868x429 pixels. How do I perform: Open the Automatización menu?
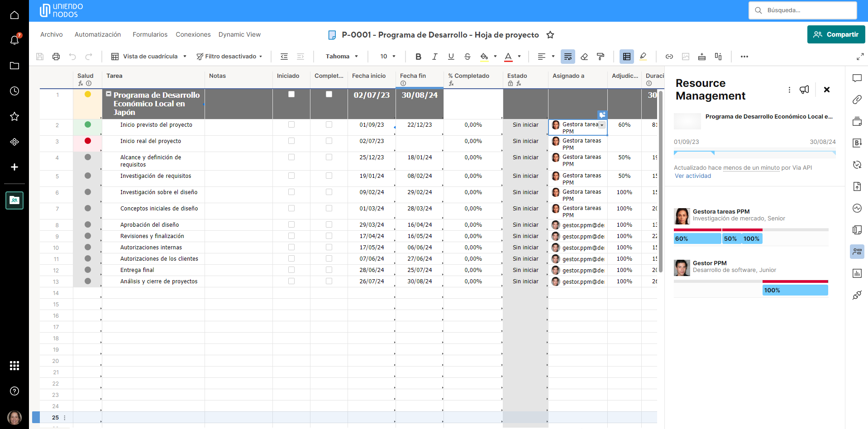(x=98, y=34)
